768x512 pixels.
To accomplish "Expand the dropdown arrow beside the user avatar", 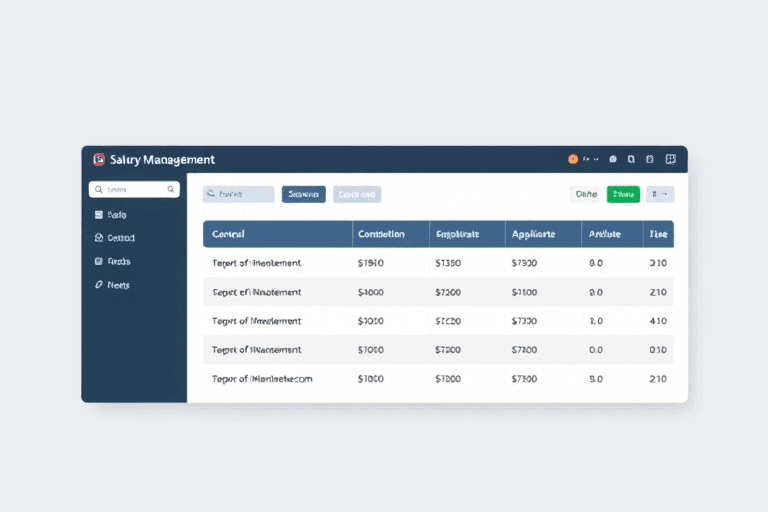I will pyautogui.click(x=596, y=159).
